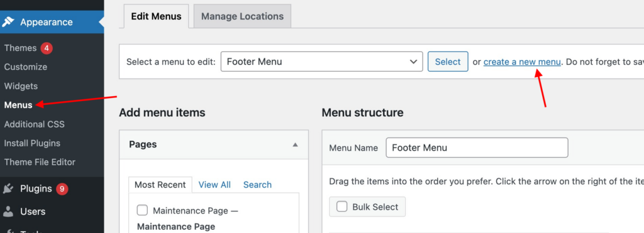Switch to the Edit Menus tab
The height and width of the screenshot is (233, 644).
click(x=156, y=16)
